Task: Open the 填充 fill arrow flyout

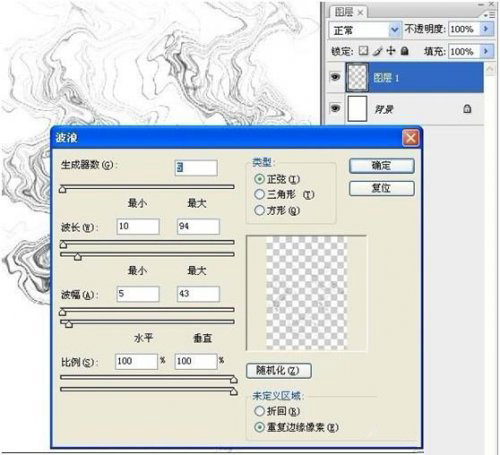Action: [486, 51]
